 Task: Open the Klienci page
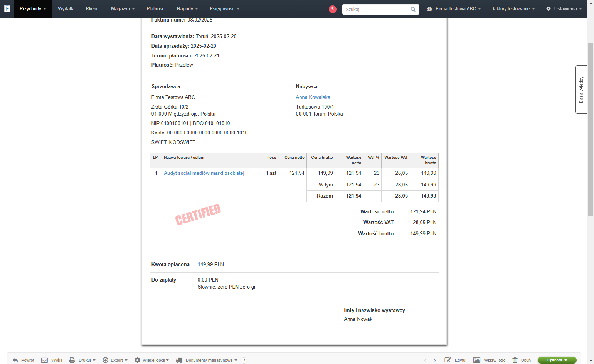[x=93, y=9]
